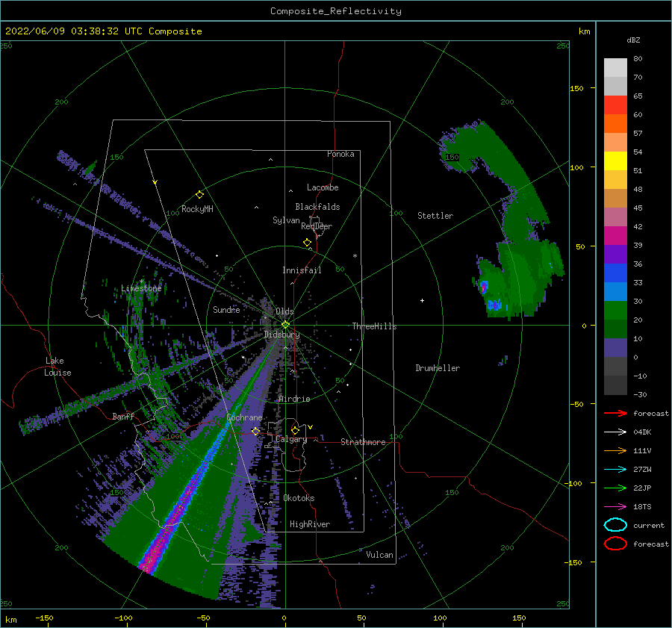Click the red forecast arrow in legend

tap(615, 413)
